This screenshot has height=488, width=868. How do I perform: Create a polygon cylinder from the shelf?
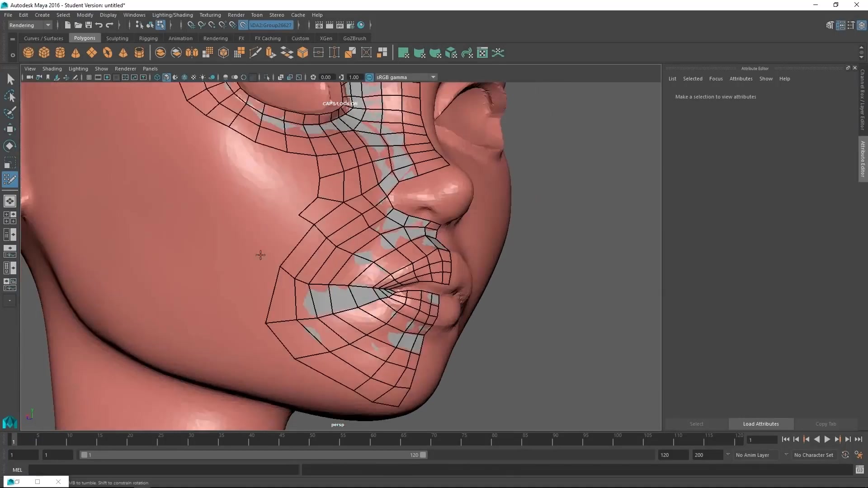60,53
